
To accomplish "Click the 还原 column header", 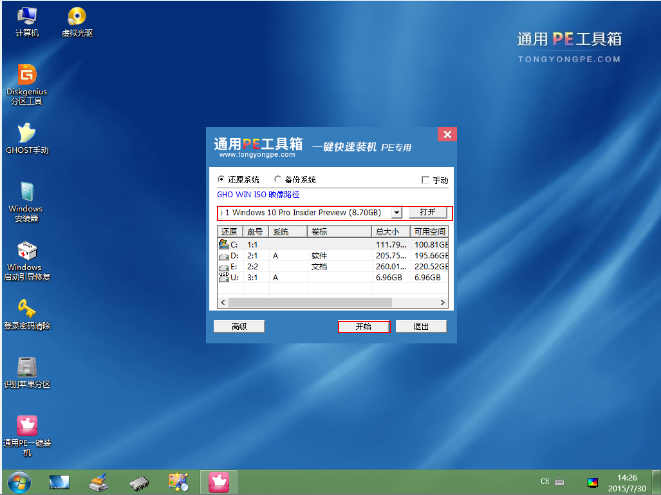I will (x=230, y=231).
